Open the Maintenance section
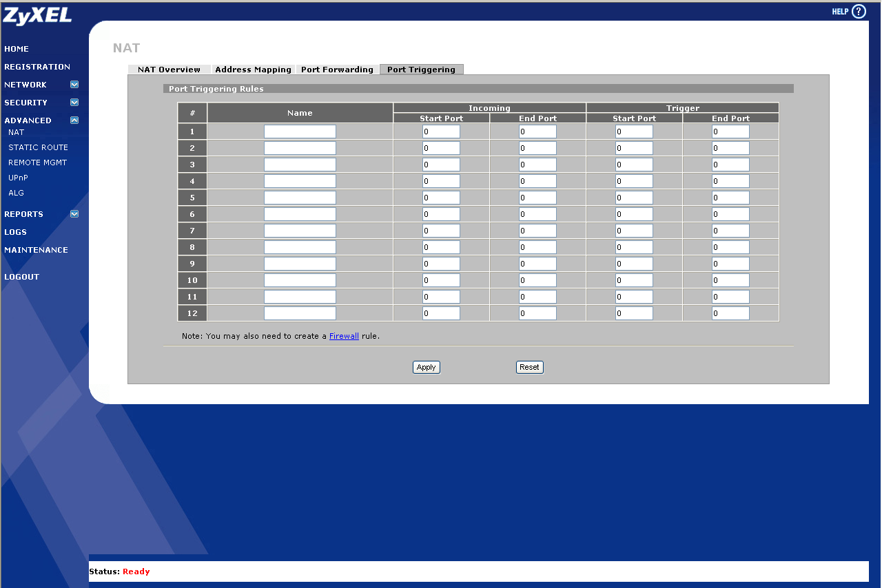 coord(36,250)
